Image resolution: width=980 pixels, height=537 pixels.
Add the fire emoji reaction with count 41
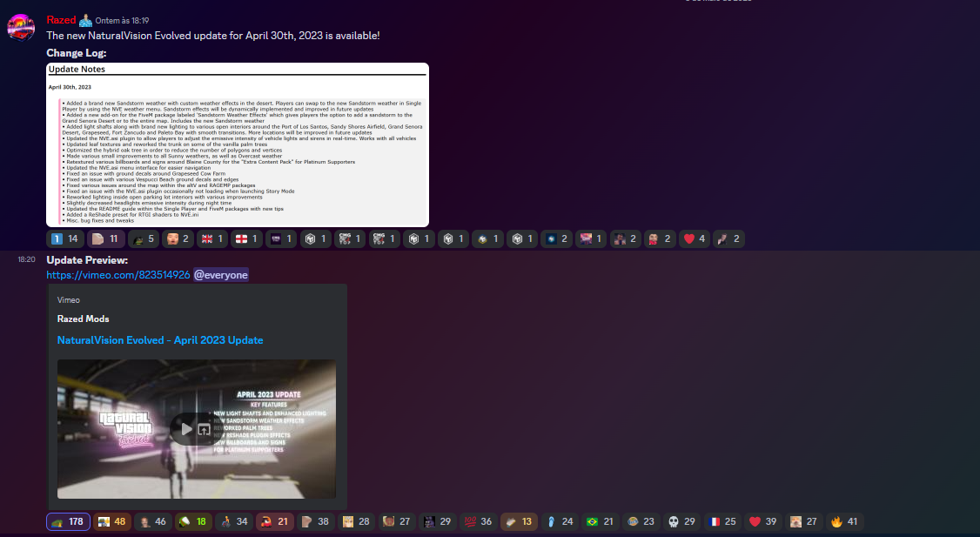pos(843,521)
